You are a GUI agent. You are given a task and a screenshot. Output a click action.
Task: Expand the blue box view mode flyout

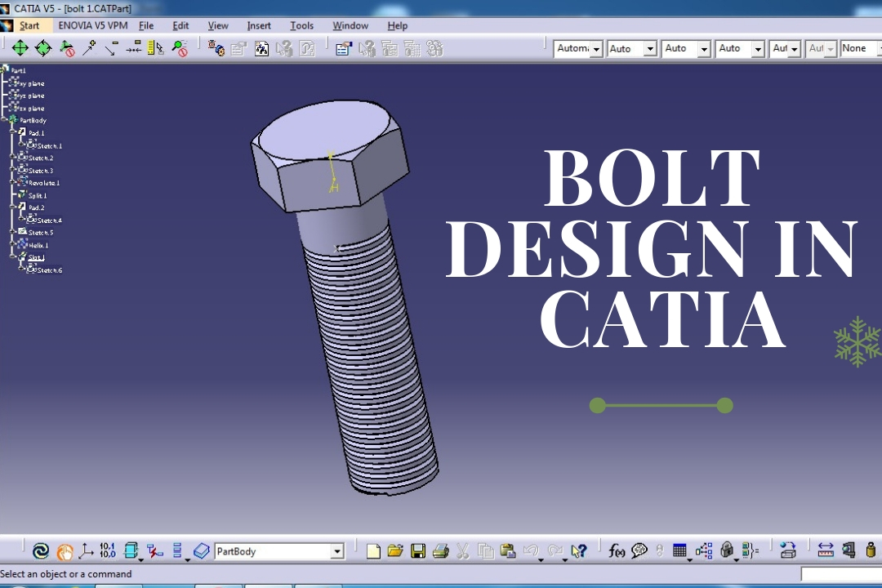click(x=141, y=559)
